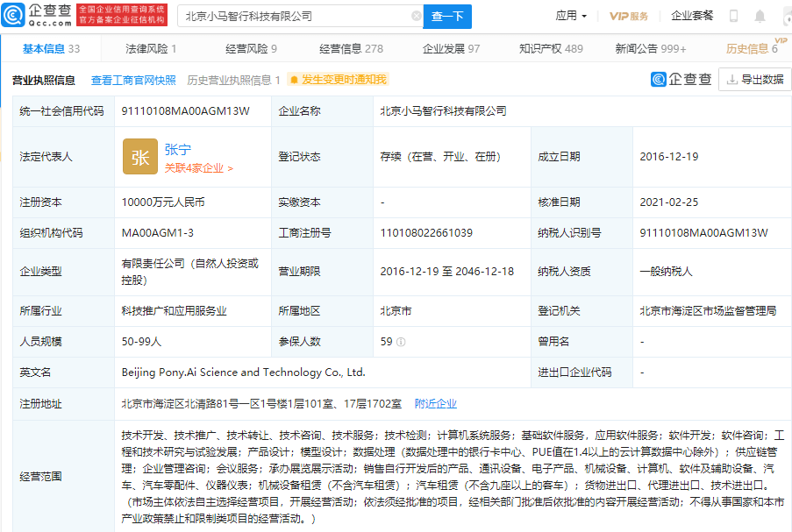
Task: Open 查看工商官网快照 link
Action: (x=133, y=81)
